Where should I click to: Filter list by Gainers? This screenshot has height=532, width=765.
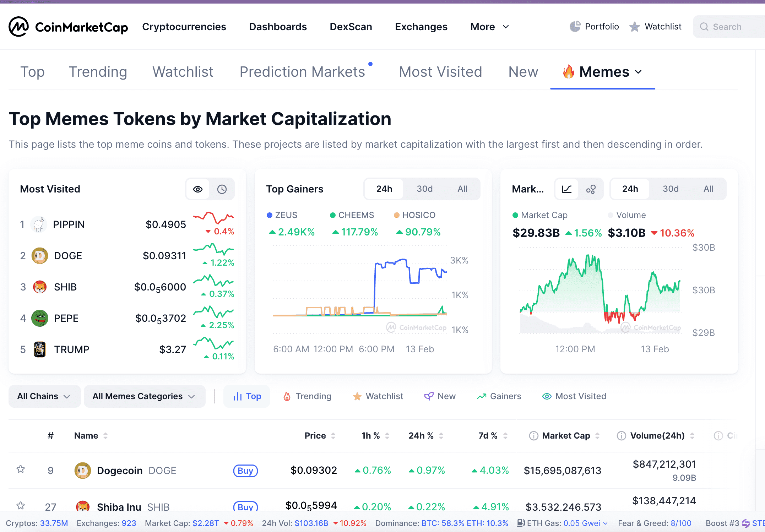tap(499, 396)
